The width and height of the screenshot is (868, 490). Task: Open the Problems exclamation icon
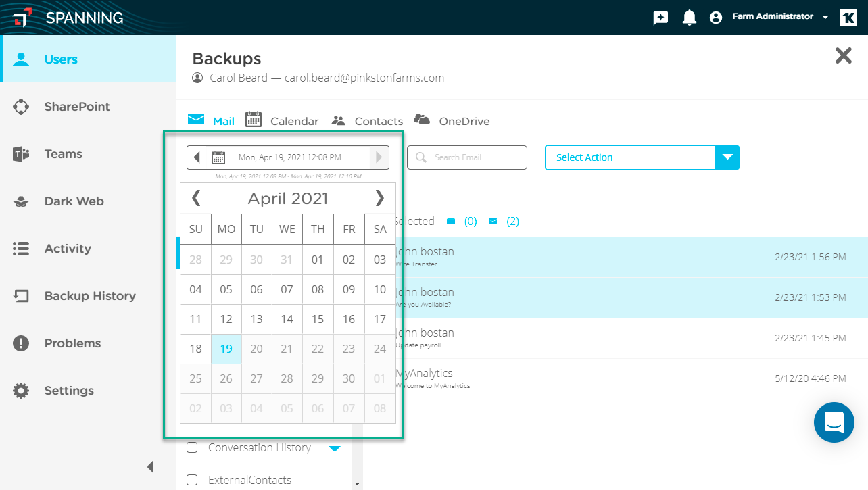click(21, 343)
